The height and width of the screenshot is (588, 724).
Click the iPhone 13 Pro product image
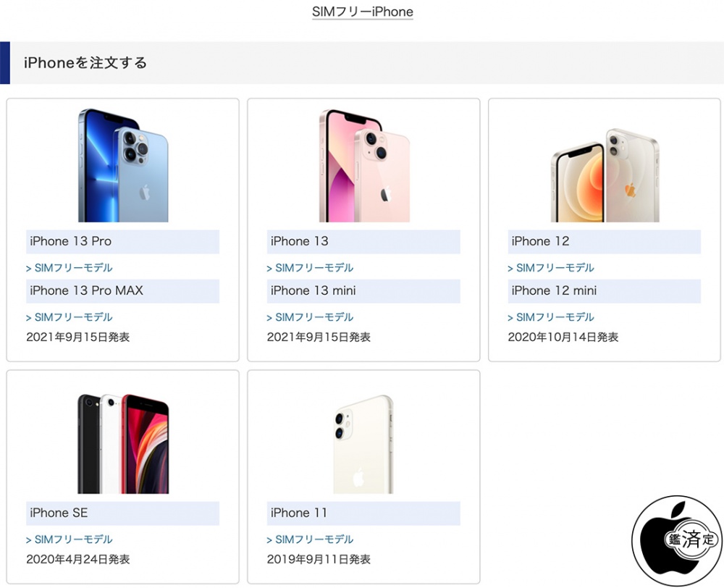[123, 165]
